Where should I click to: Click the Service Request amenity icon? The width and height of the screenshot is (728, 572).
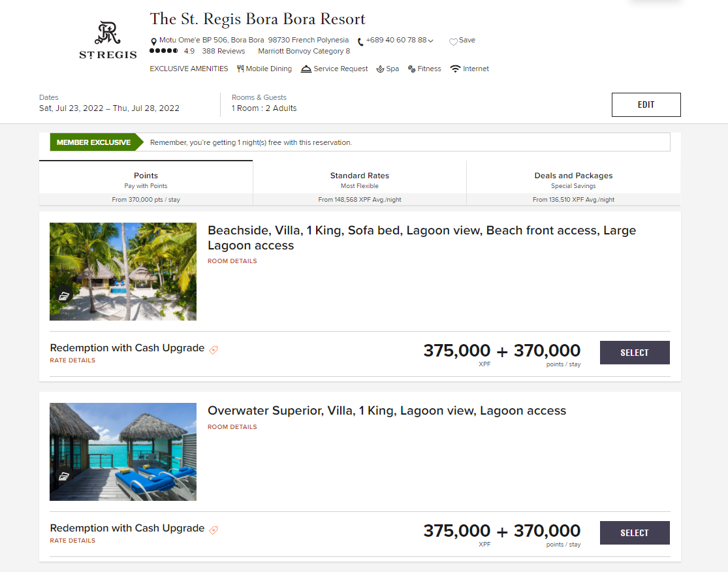(305, 69)
